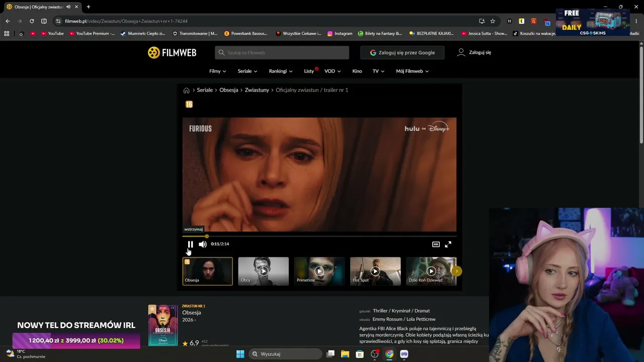644x362 pixels.
Task: Open Task View on the taskbar
Action: click(x=331, y=354)
